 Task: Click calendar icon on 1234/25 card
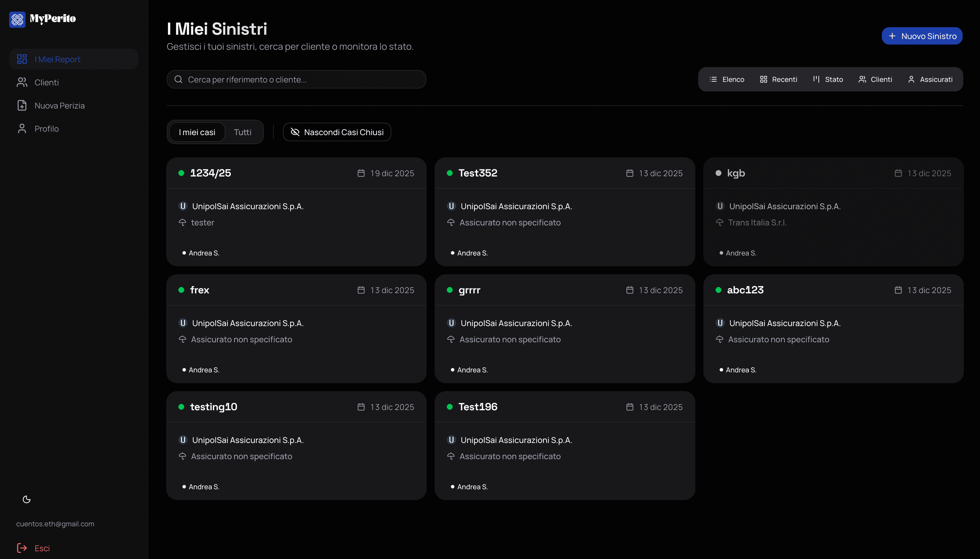coord(361,173)
